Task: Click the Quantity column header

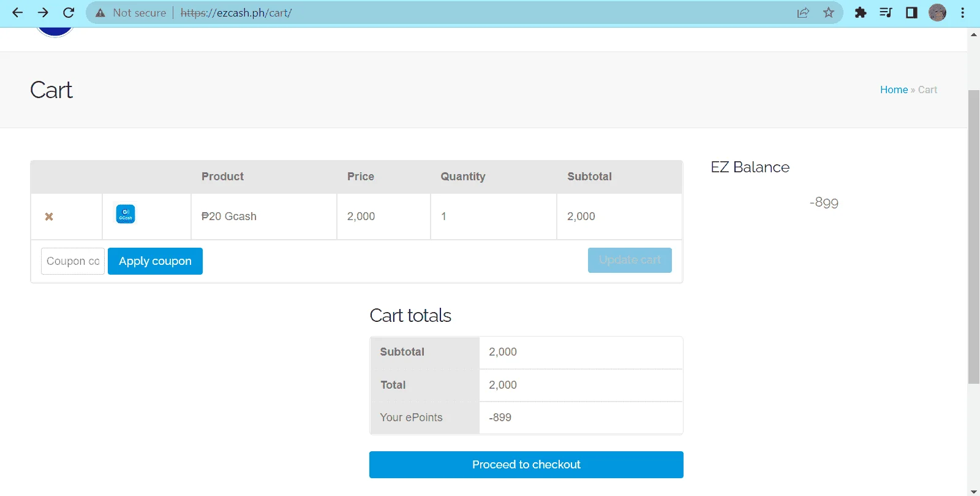Action: click(463, 177)
